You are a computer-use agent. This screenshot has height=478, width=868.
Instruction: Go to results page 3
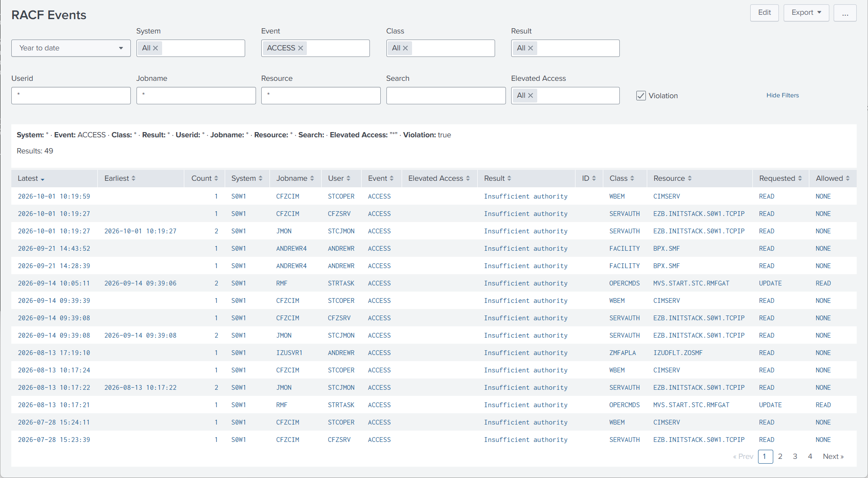coord(795,457)
